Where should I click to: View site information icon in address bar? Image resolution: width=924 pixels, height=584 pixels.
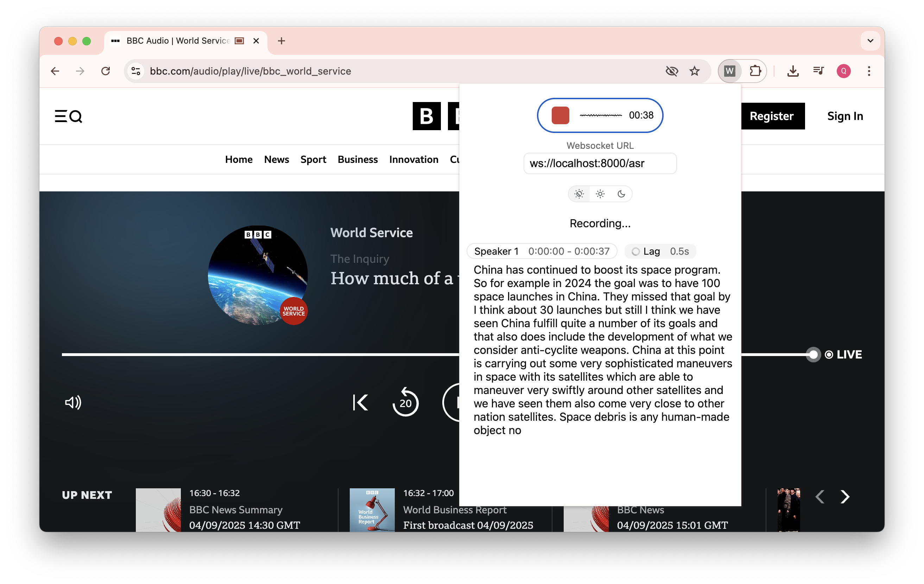point(136,71)
